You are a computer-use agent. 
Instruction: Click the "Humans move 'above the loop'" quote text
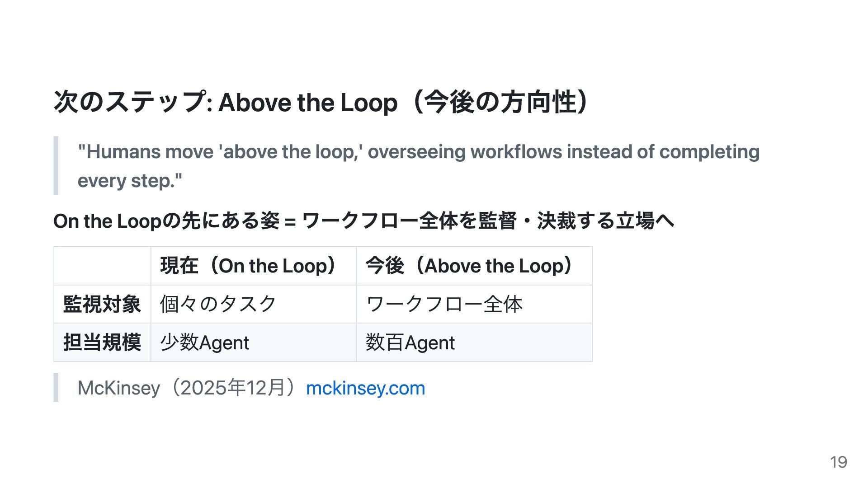[418, 152]
